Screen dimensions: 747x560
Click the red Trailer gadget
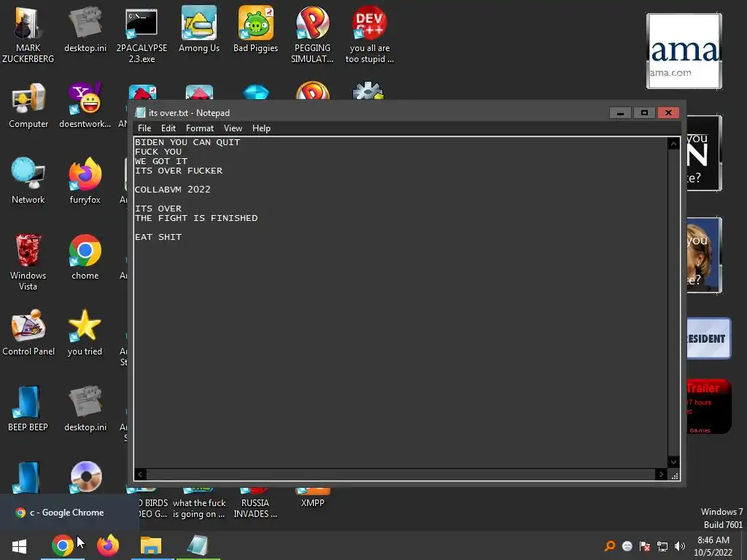(708, 406)
